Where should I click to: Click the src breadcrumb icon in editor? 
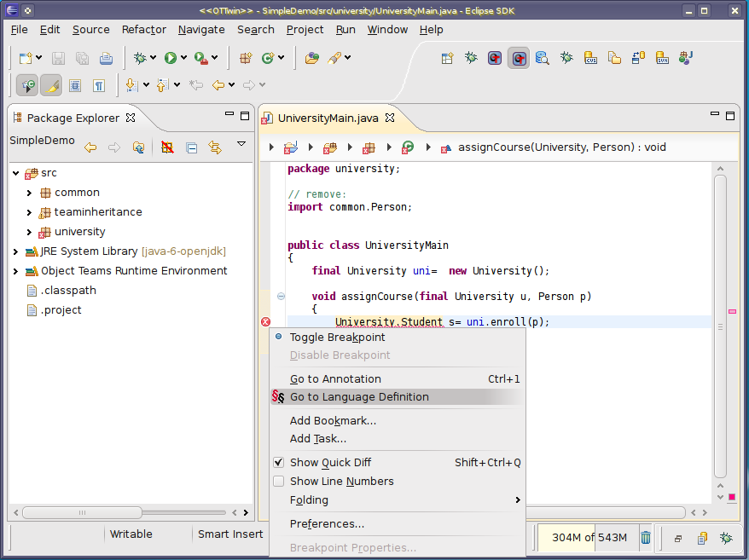coord(329,147)
